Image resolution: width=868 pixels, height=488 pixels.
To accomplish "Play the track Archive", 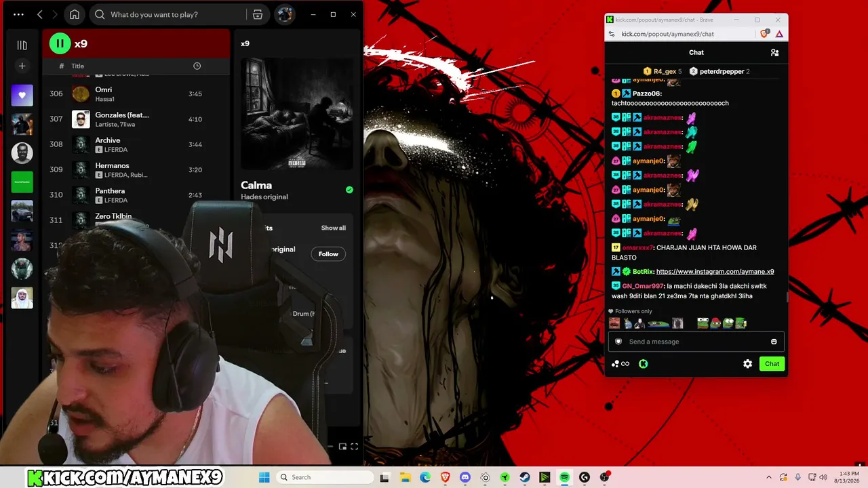I will click(108, 140).
